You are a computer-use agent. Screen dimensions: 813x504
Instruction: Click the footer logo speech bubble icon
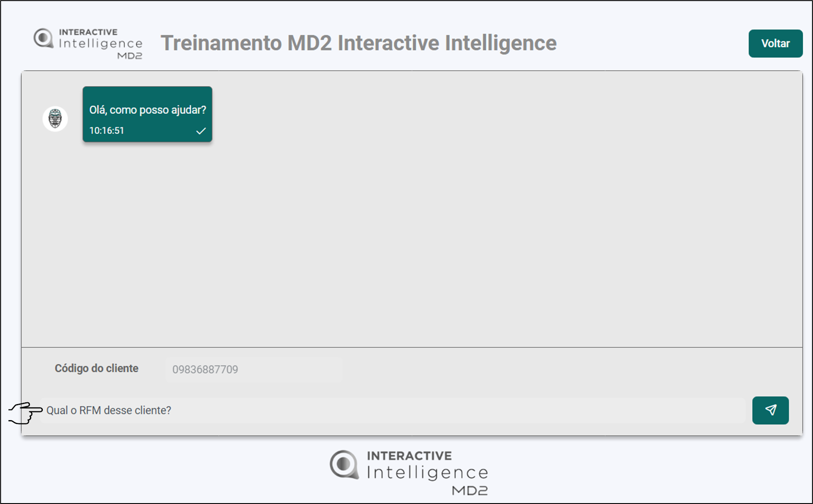pos(344,464)
